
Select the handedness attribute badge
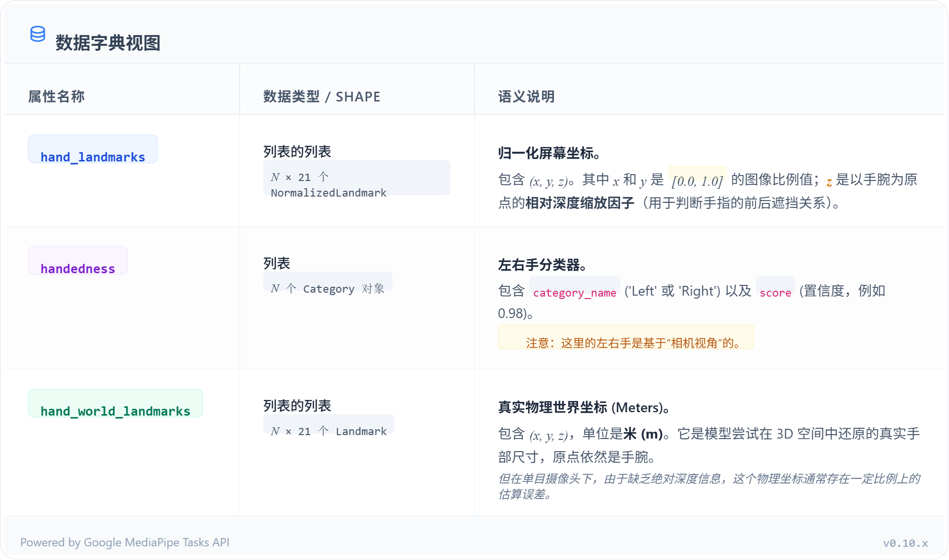tap(78, 261)
